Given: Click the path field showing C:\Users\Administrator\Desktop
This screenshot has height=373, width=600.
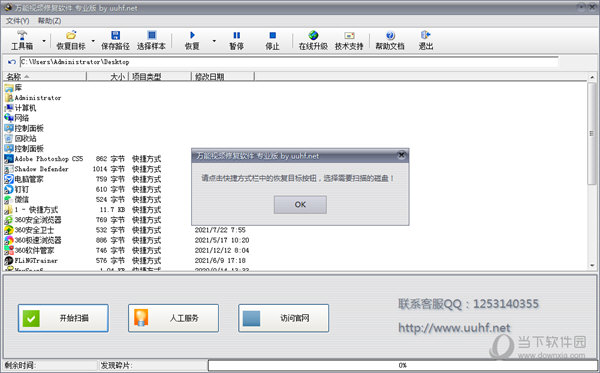Looking at the screenshot, I should (x=289, y=62).
